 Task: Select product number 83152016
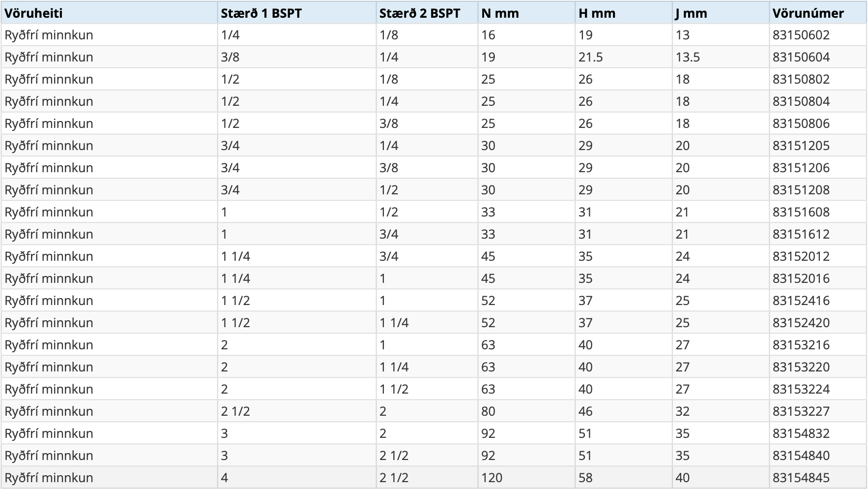(801, 278)
